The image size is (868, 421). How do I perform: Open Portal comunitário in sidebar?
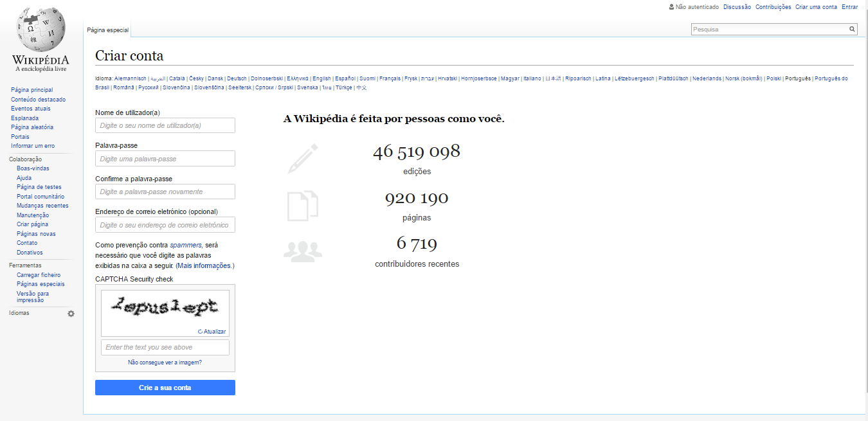coord(41,197)
